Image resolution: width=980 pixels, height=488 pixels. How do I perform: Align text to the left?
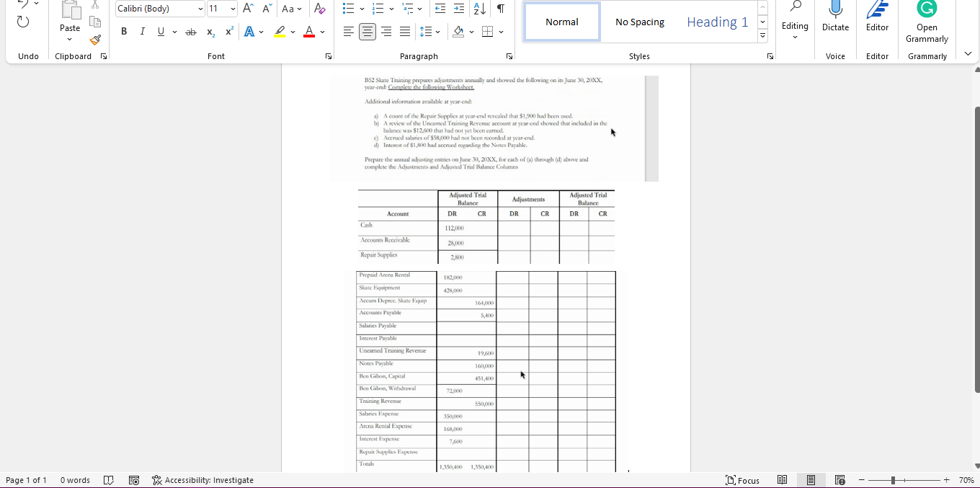[349, 32]
